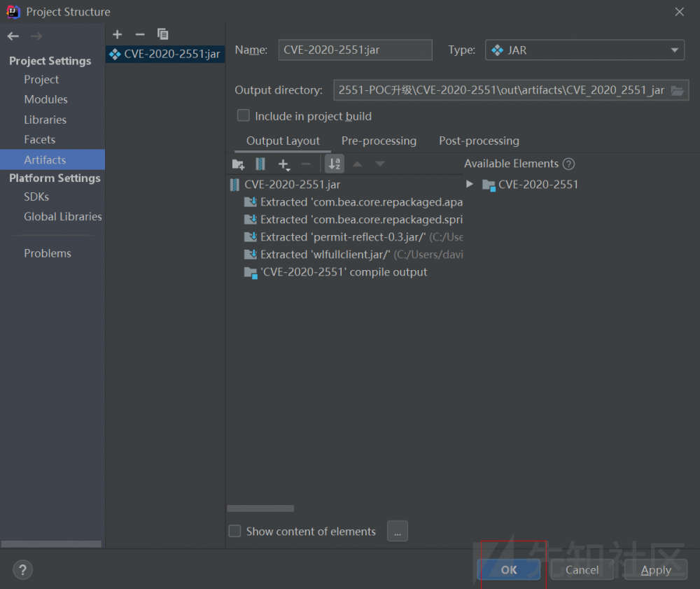Switch to Pre-processing tab

379,141
